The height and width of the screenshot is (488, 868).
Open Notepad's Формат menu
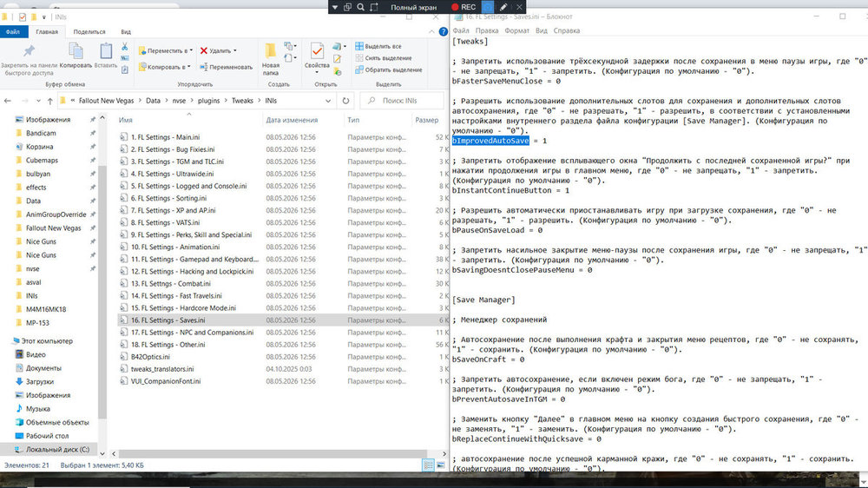tap(516, 30)
